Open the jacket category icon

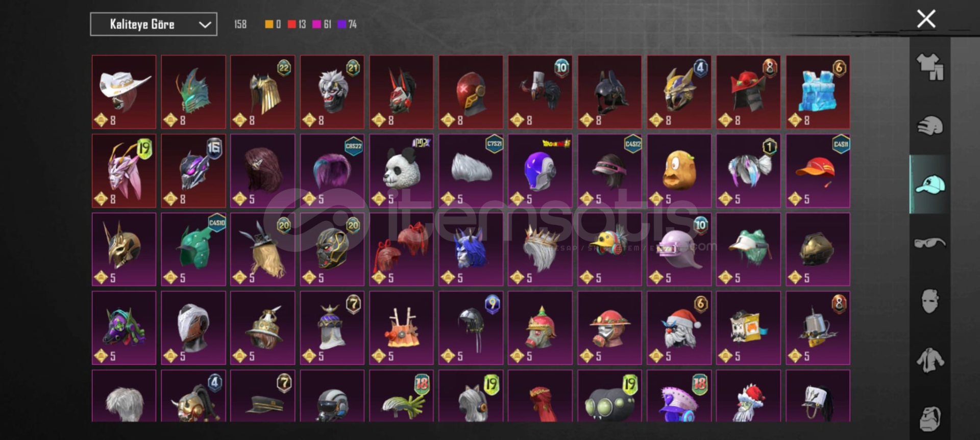click(930, 360)
